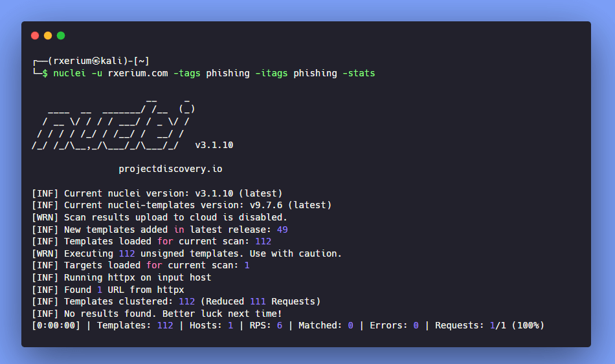615x364 pixels.
Task: Click the Requests 1/1 (100%) progress stat
Action: [489, 325]
